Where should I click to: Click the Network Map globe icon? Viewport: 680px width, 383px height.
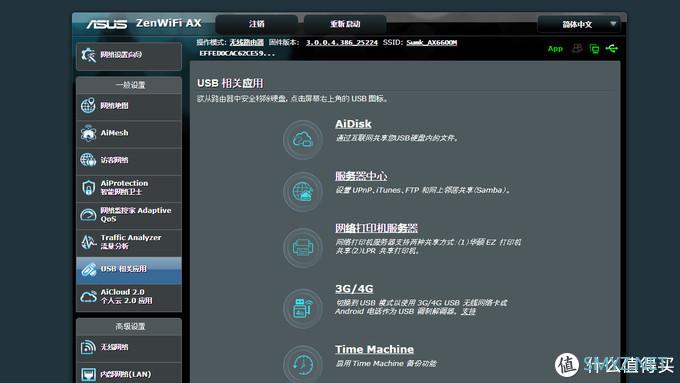[88, 105]
